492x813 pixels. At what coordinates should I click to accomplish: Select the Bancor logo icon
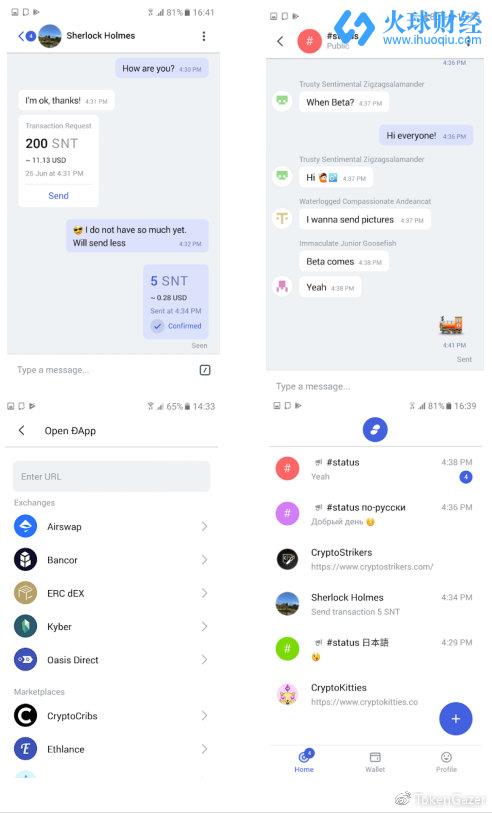(25, 559)
